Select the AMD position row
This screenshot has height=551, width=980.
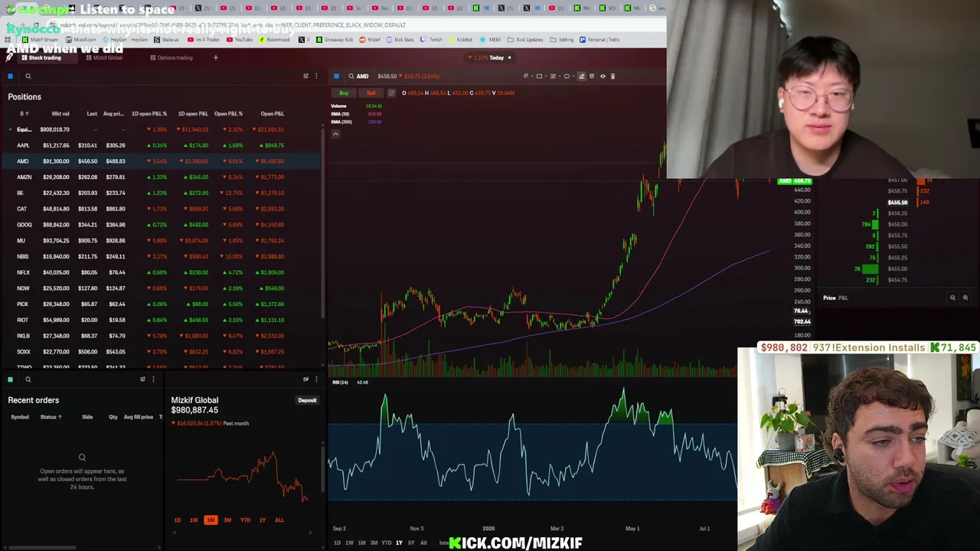click(161, 161)
